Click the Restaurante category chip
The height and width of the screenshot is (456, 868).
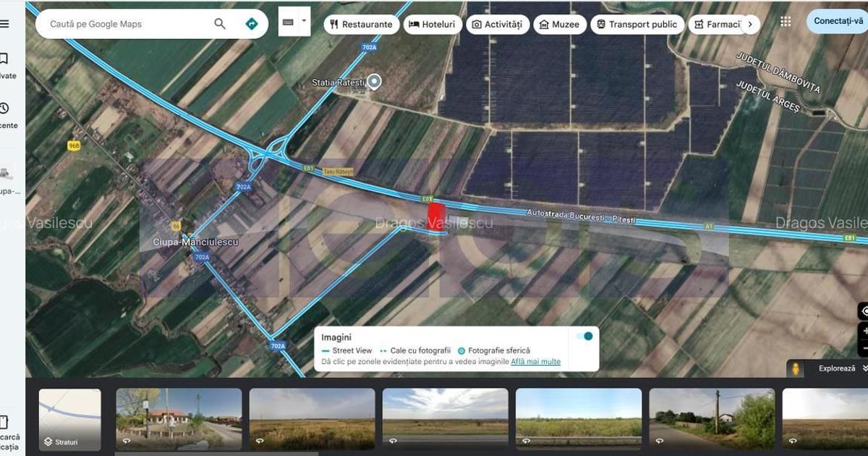pyautogui.click(x=362, y=24)
